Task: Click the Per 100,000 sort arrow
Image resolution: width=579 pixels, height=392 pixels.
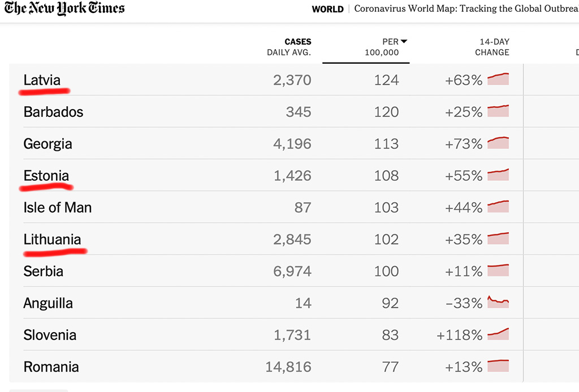Action: click(x=404, y=42)
